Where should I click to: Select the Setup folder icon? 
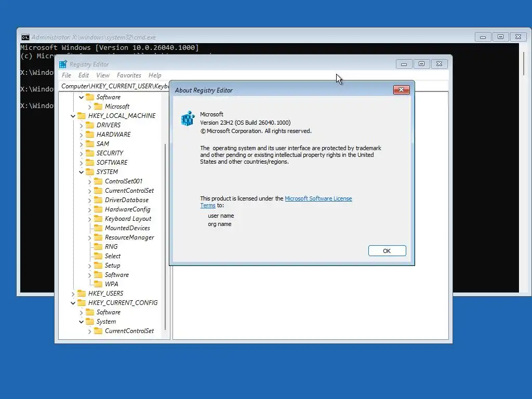98,265
